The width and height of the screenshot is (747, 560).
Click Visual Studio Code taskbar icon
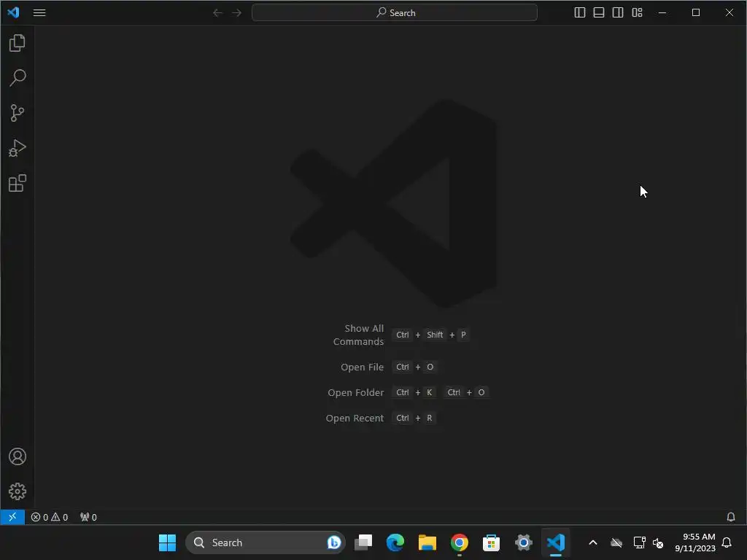click(555, 542)
